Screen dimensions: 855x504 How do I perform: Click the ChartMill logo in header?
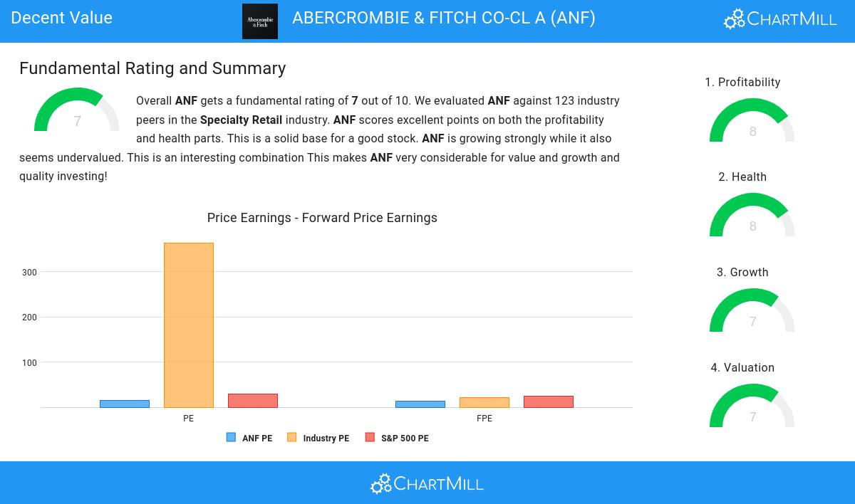(x=780, y=19)
